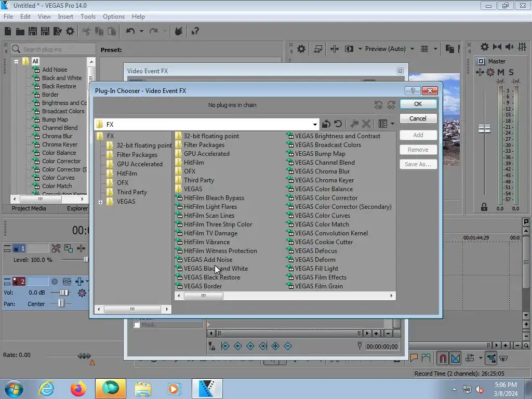Image resolution: width=532 pixels, height=399 pixels.
Task: Click the sync cursor lock icon in keyframe controller
Action: coord(212,346)
